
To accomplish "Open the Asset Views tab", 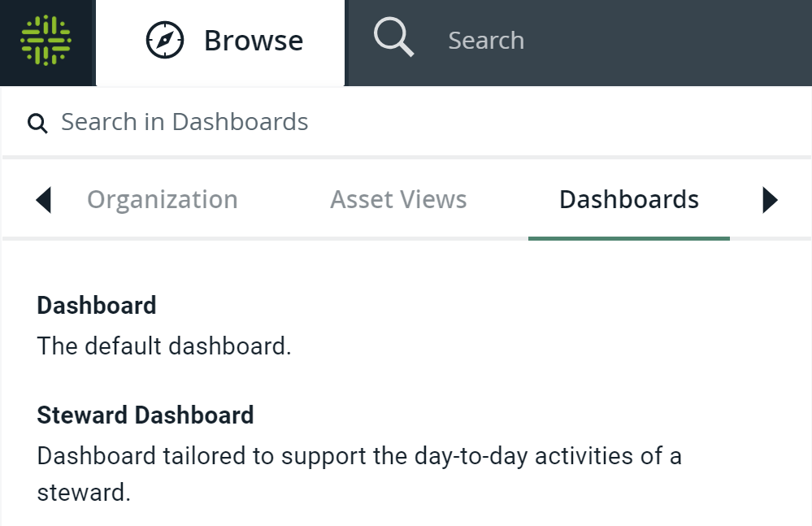I will (x=398, y=199).
